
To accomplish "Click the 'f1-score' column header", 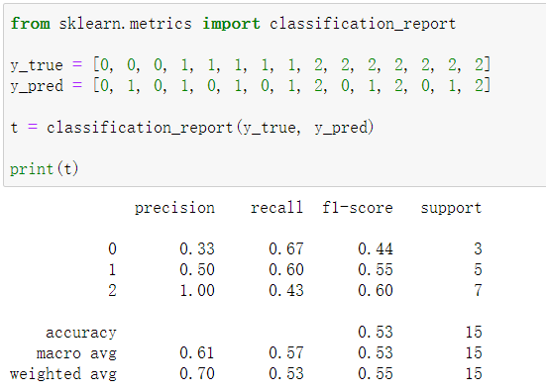I will pyautogui.click(x=358, y=208).
